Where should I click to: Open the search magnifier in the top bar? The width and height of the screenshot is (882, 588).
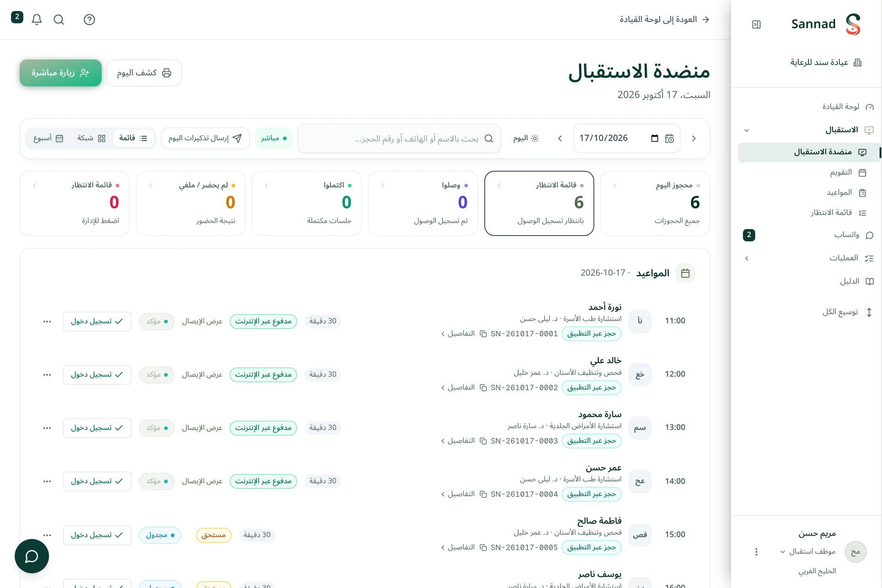coord(59,19)
